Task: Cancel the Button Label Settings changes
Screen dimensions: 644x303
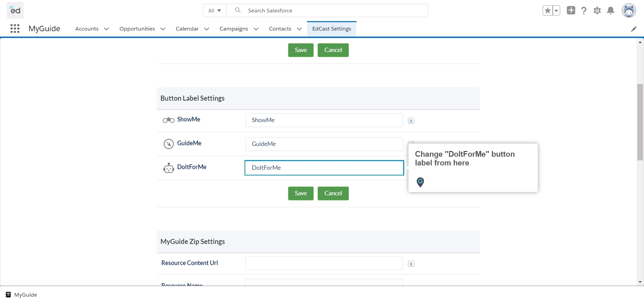Action: click(333, 193)
